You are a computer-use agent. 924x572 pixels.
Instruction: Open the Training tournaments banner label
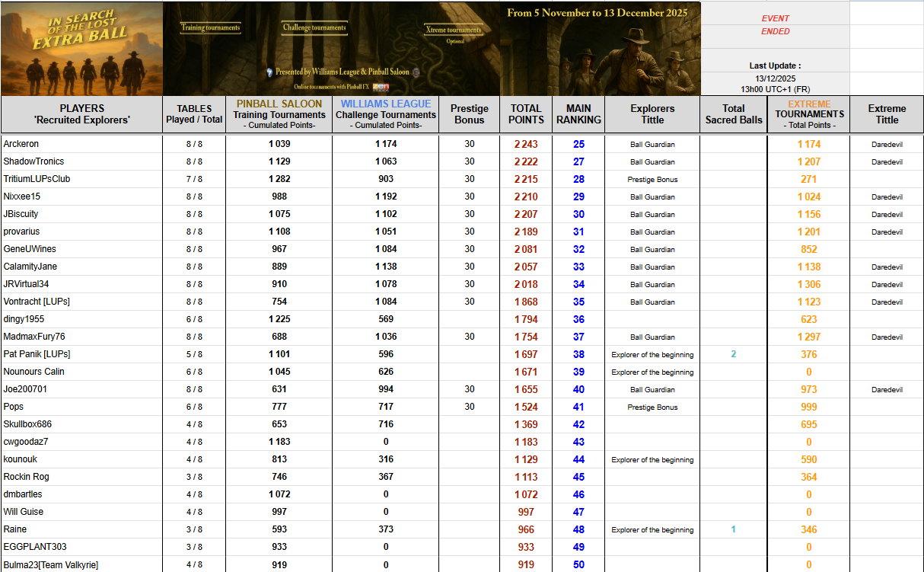210,28
